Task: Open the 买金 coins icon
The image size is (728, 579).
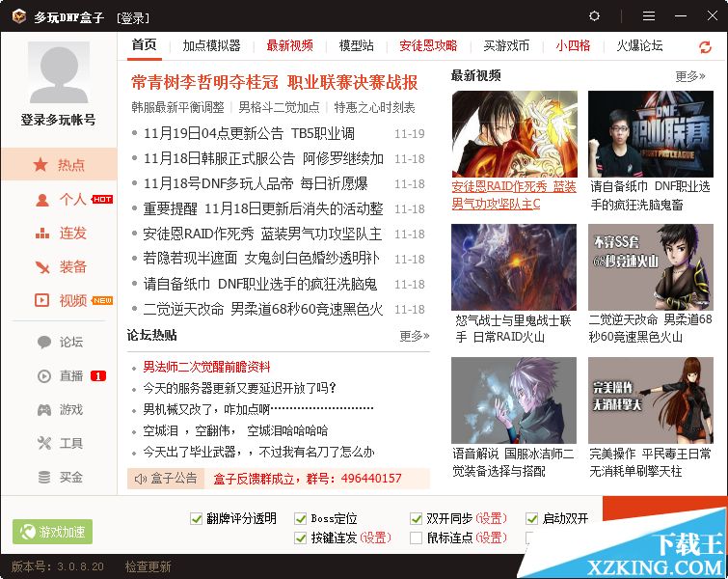Action: point(44,477)
